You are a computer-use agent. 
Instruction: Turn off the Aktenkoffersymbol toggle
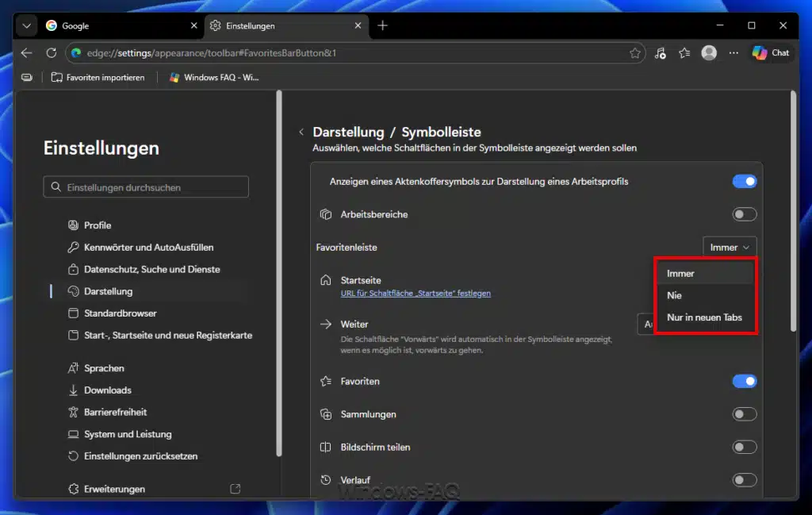click(x=744, y=181)
